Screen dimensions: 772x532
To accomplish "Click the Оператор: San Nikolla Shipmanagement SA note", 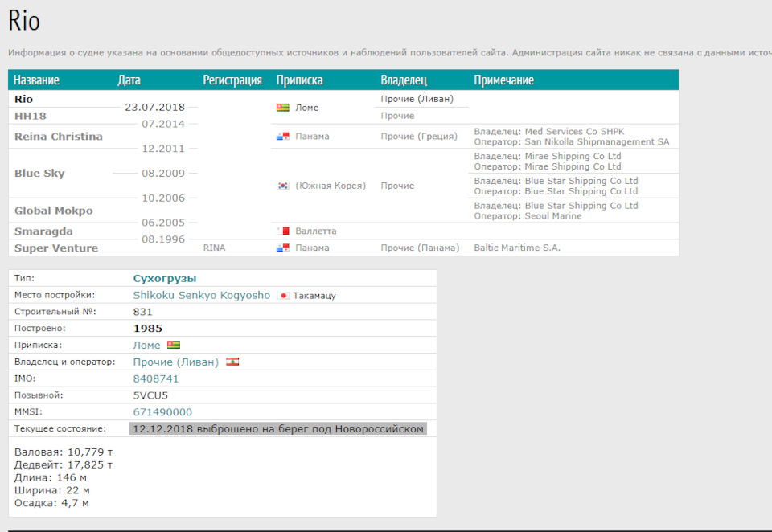I will point(572,141).
